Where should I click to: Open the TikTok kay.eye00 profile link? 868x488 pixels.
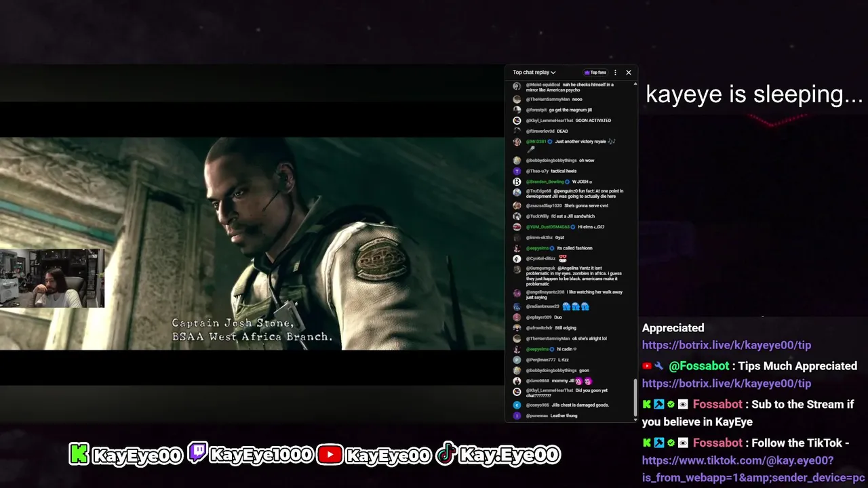pyautogui.click(x=753, y=469)
